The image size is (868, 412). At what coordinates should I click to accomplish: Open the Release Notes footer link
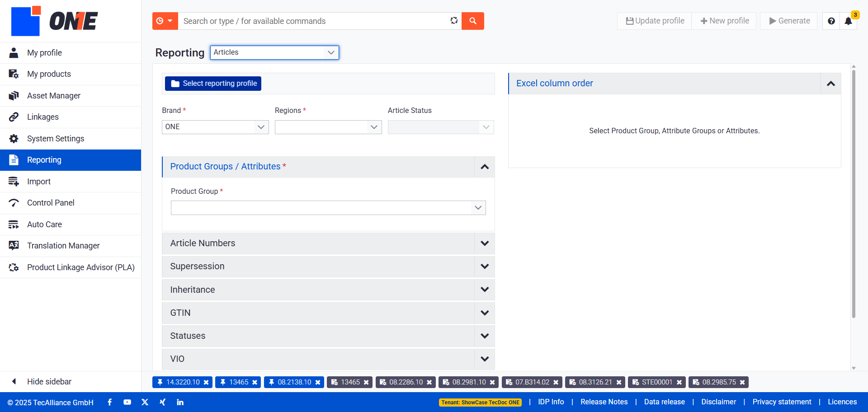604,402
